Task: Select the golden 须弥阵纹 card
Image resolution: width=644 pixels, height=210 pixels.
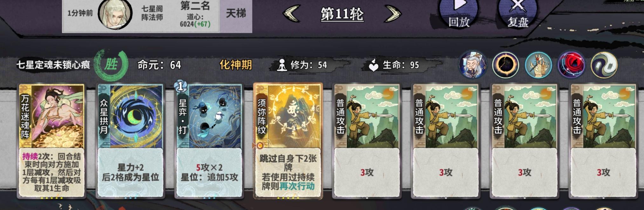Action: coord(288,141)
